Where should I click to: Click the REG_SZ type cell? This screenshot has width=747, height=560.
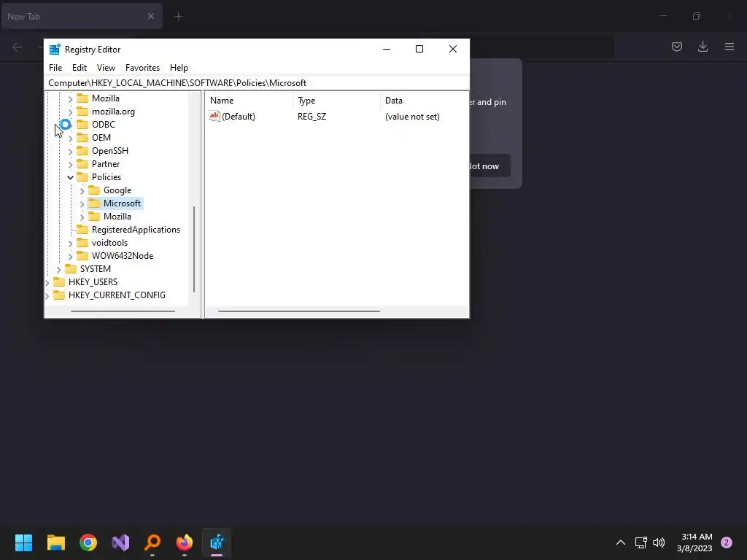tap(311, 117)
